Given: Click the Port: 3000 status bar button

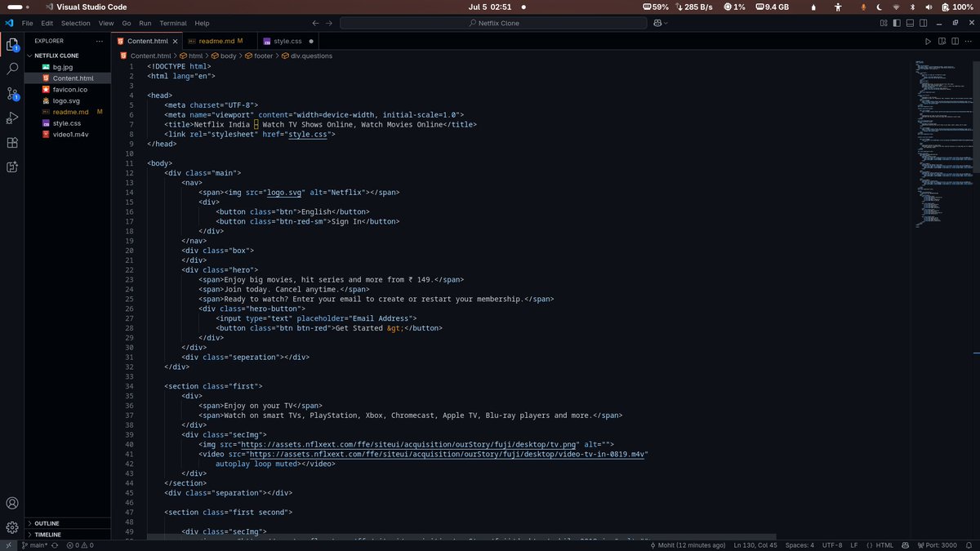Looking at the screenshot, I should [936, 544].
